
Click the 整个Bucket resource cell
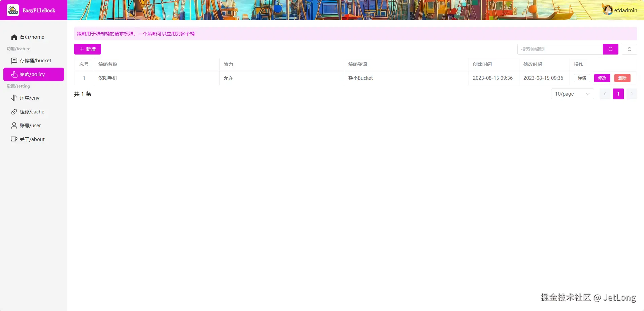click(x=406, y=78)
